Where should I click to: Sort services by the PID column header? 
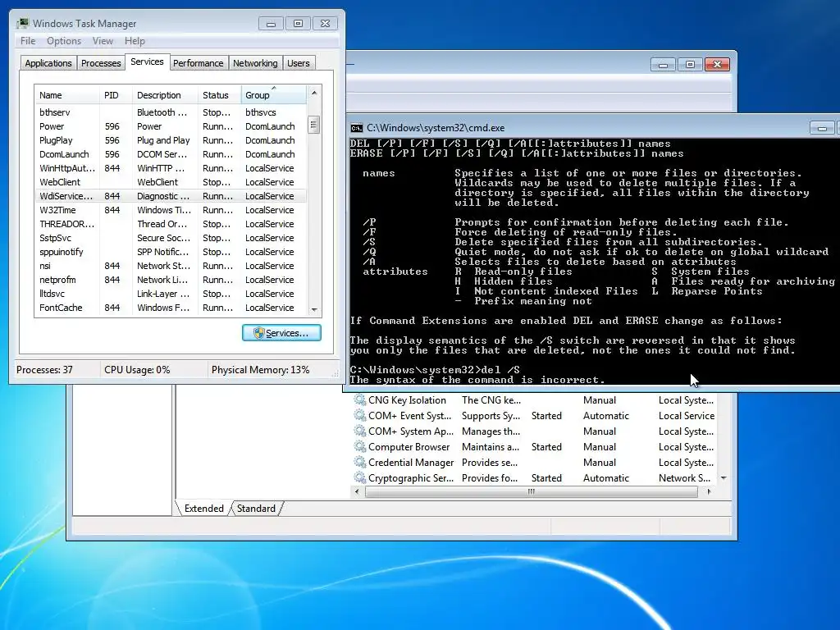click(116, 95)
